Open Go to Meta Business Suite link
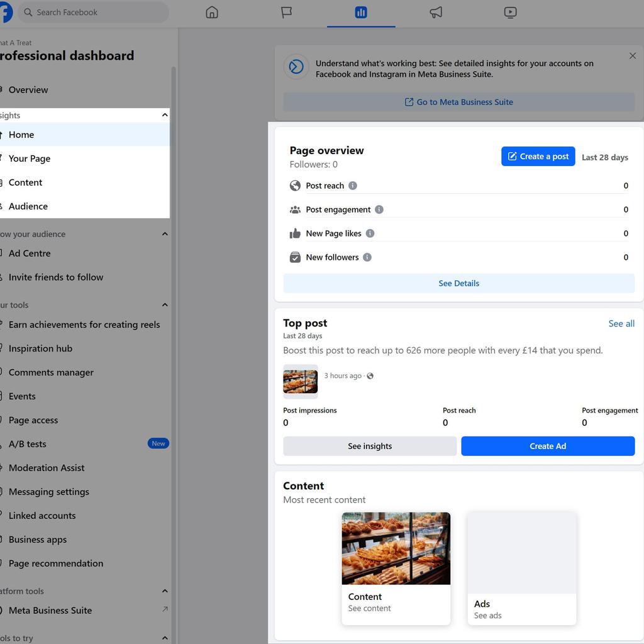Image resolution: width=644 pixels, height=644 pixels. click(458, 102)
